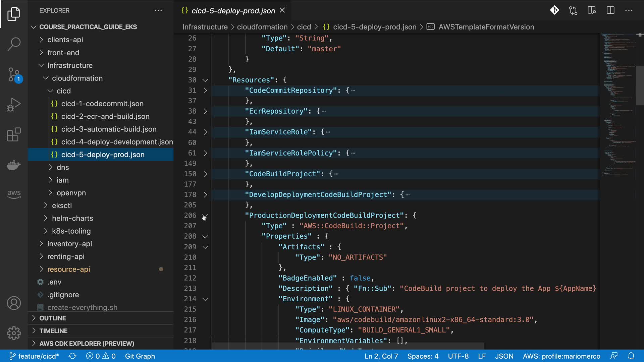The image size is (644, 362).
Task: Open the Search view in activity bar
Action: tap(14, 44)
